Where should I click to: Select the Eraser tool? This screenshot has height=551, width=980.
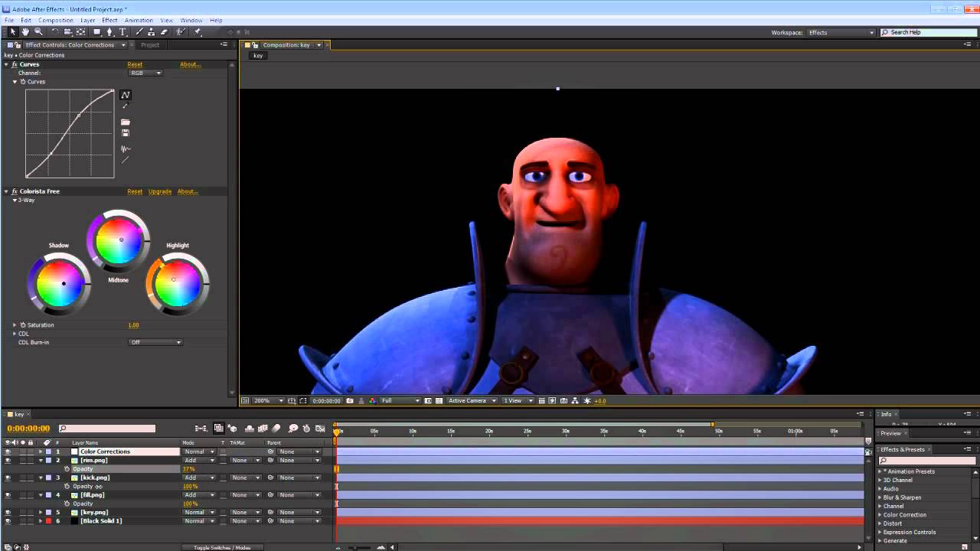(164, 32)
